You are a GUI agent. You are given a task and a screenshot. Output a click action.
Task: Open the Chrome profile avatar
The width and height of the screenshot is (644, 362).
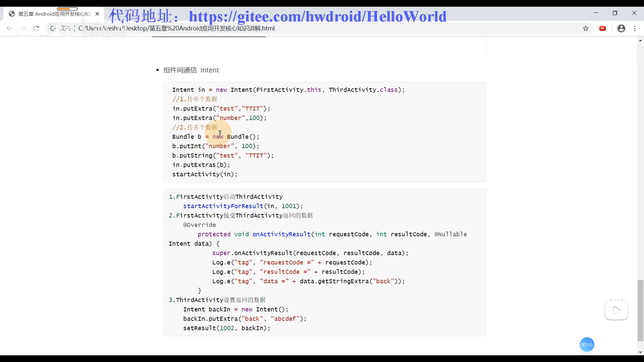(621, 28)
